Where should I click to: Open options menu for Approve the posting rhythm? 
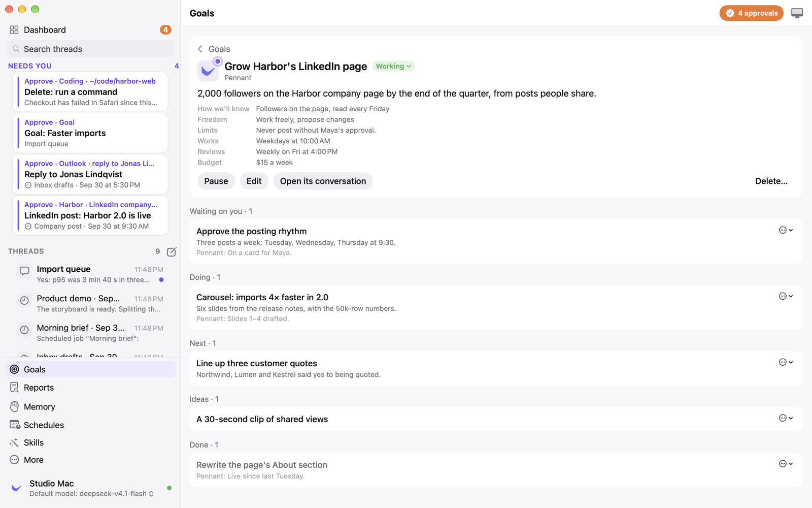click(x=786, y=230)
